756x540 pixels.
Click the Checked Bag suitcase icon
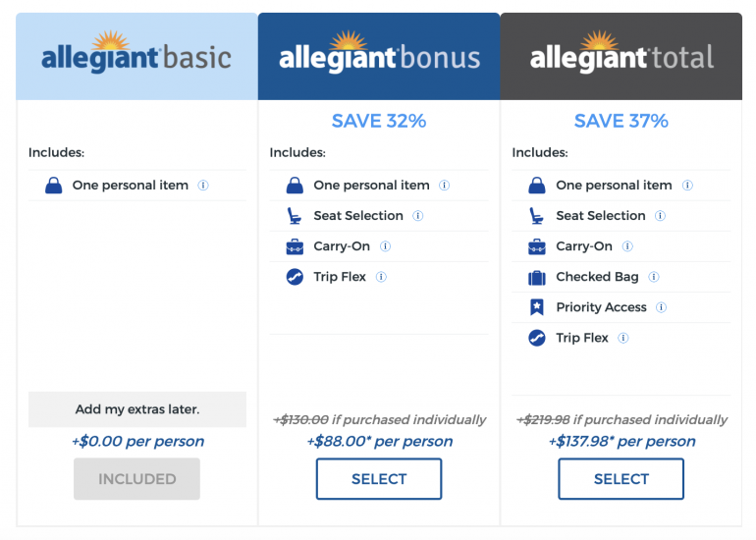pyautogui.click(x=536, y=277)
